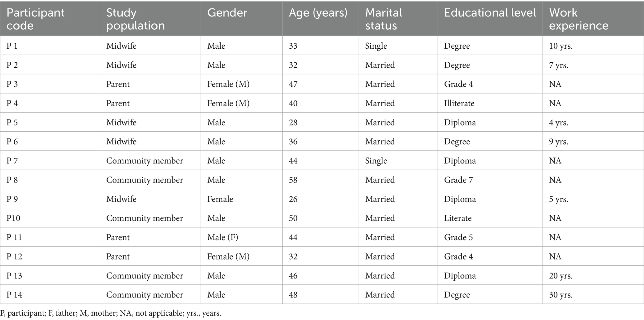The height and width of the screenshot is (320, 644).
Task: Click the Study population column header
Action: [150, 19]
